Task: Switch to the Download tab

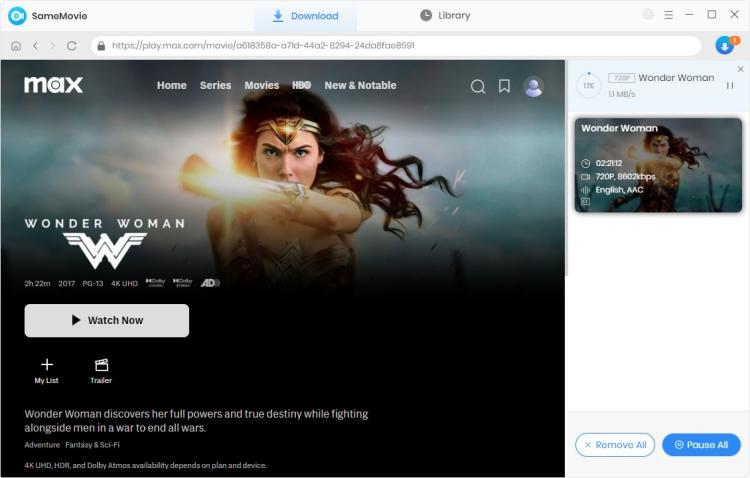Action: point(305,16)
